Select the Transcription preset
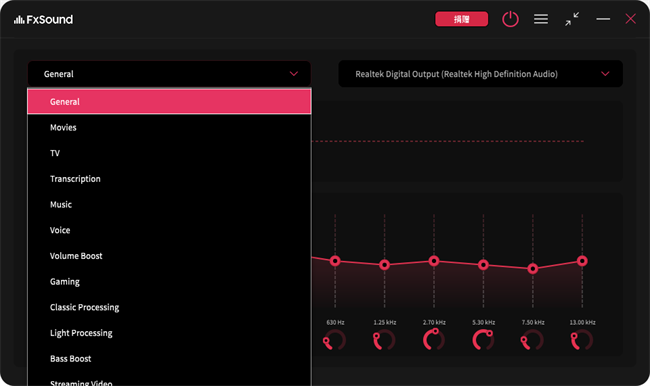Image resolution: width=650 pixels, height=386 pixels. click(x=169, y=179)
